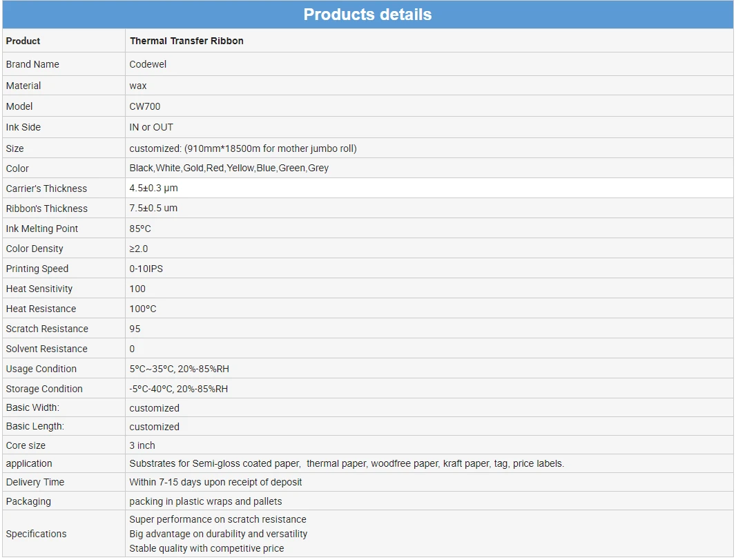
Task: Select the application substrates description text
Action: coord(347,463)
